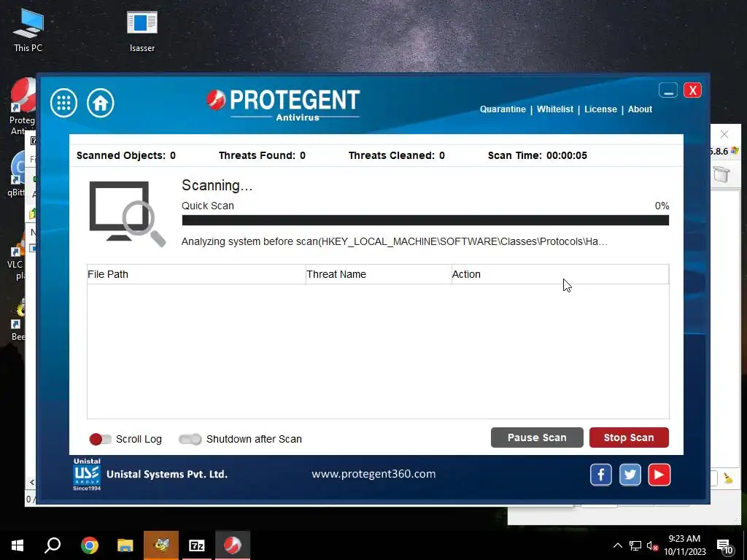Open the 9:23 AM clock calendar

click(x=684, y=545)
